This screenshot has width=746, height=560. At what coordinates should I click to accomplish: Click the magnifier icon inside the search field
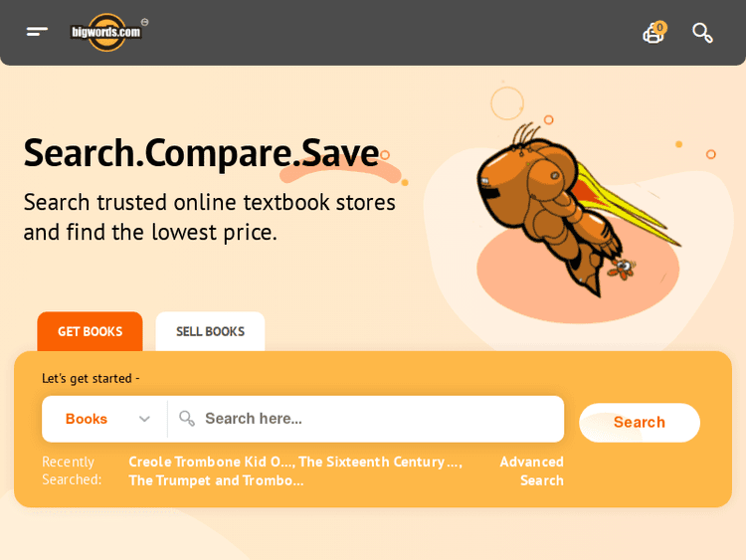coord(187,419)
